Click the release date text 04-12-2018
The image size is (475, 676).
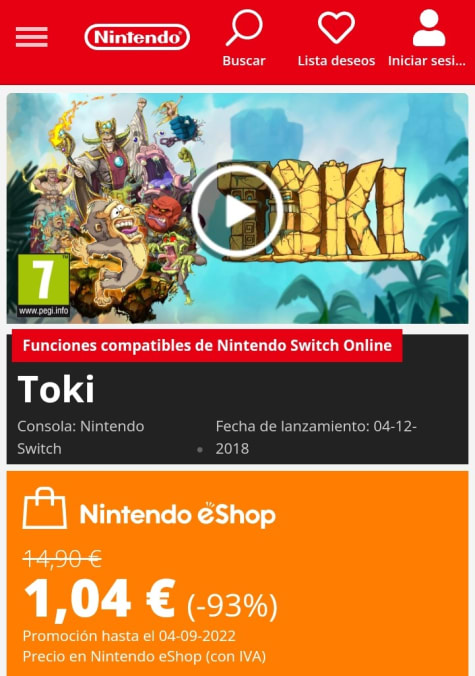(316, 437)
